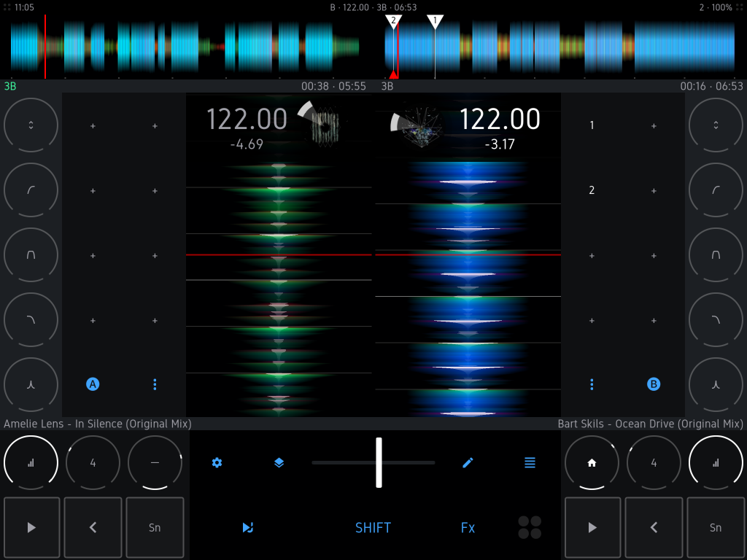Click the playlist play icon left of SHIFT
This screenshot has height=560, width=747.
coord(248,527)
